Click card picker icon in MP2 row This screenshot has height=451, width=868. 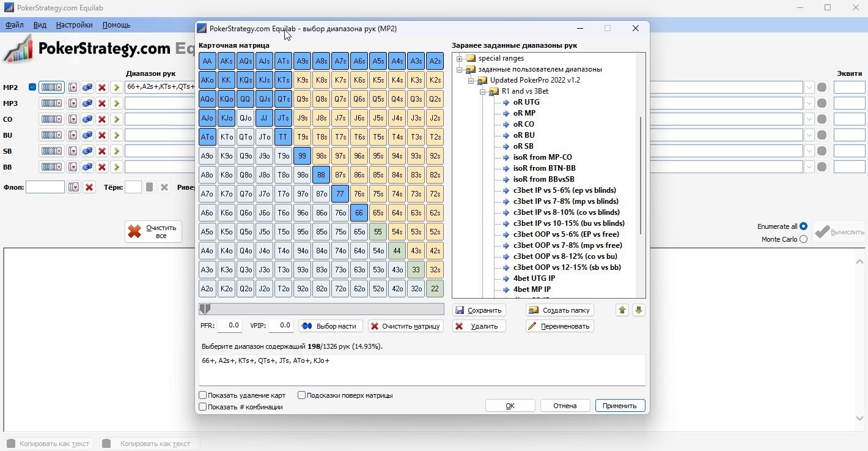point(73,88)
